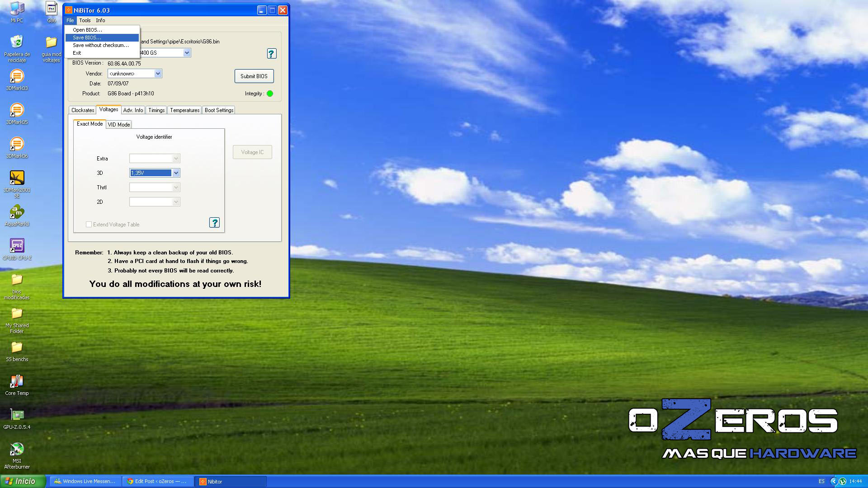Toggle Extend Voltage Table checkbox
Viewport: 868px width, 488px height.
coord(89,225)
